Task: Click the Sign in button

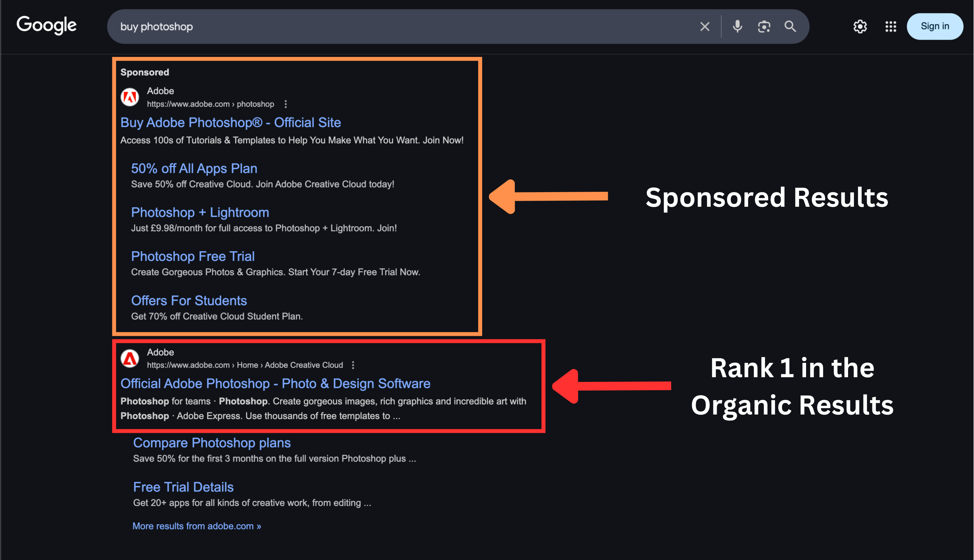Action: [935, 27]
